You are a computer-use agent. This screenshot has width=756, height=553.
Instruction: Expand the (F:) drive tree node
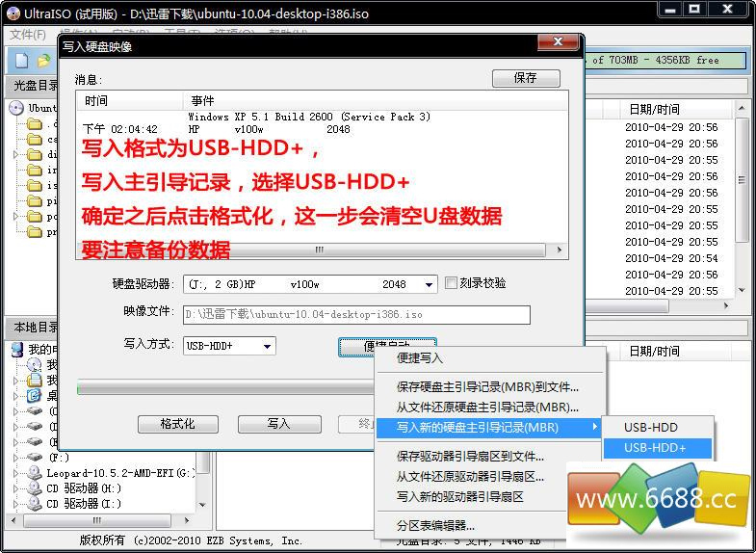pos(16,457)
